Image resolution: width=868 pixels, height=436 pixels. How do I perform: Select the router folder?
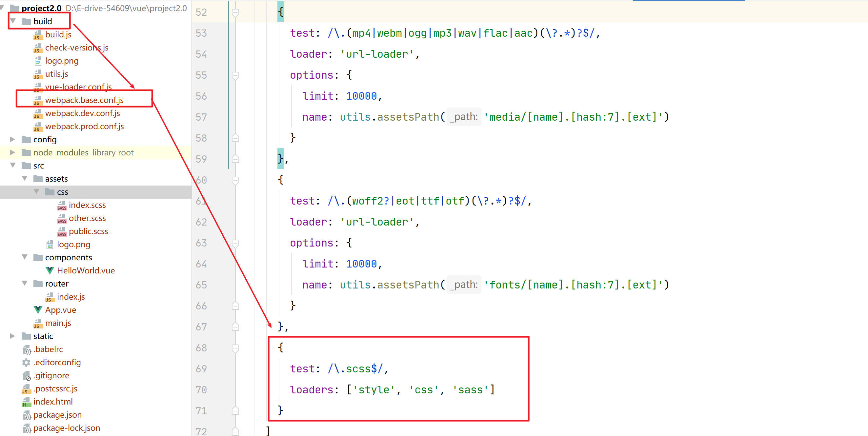(57, 284)
